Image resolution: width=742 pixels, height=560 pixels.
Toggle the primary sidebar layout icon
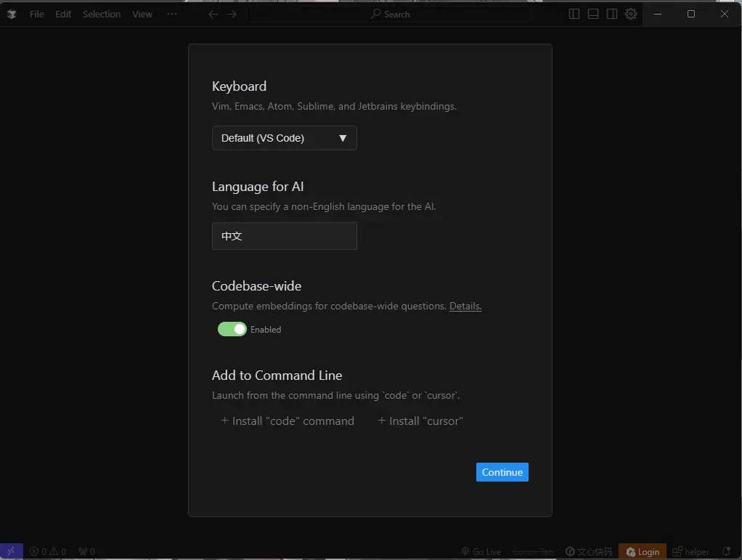click(x=574, y=15)
